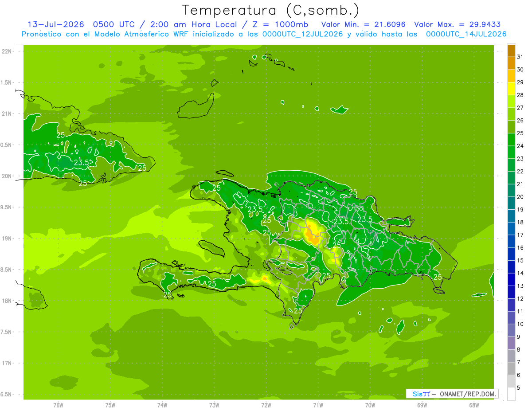
Task: Select the '13-Jul-2026' date text
Action: tap(56, 24)
